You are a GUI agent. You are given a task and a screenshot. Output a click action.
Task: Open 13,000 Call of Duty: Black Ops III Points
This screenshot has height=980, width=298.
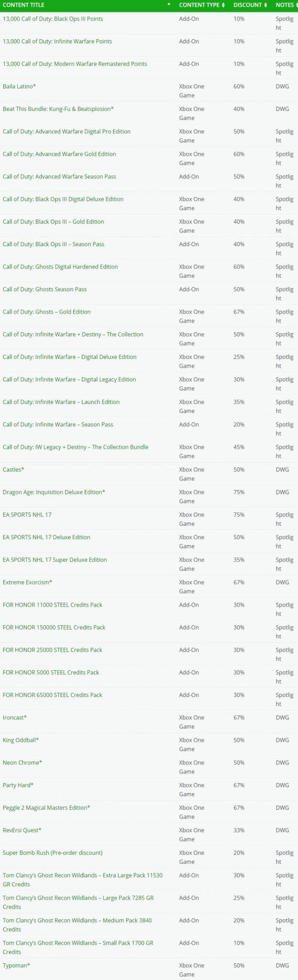[x=53, y=19]
